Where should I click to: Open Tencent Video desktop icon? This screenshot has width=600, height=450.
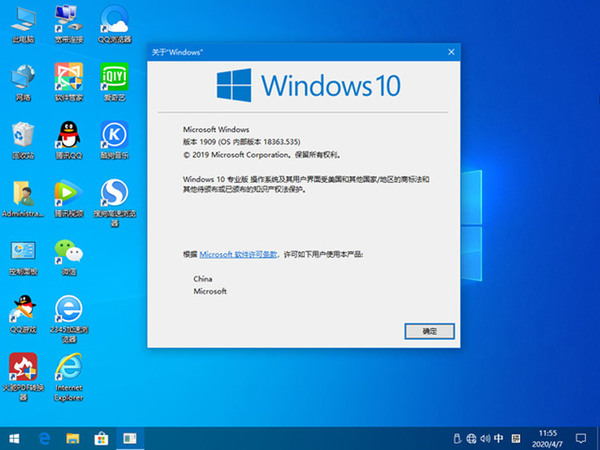point(68,193)
